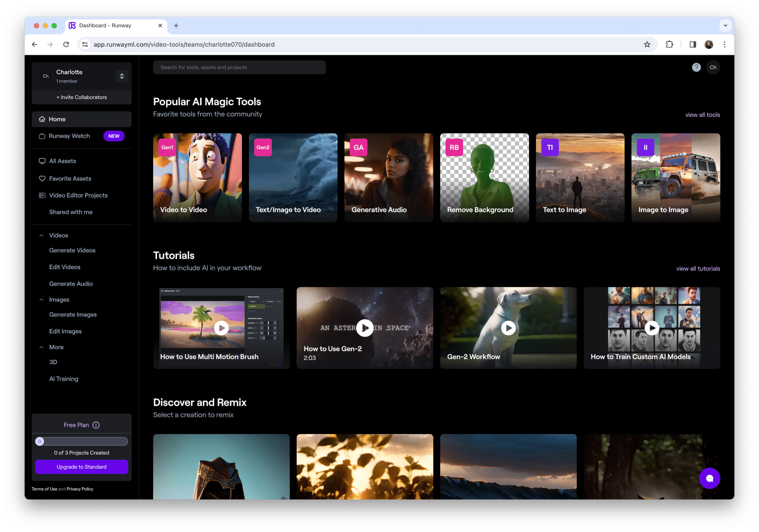The width and height of the screenshot is (759, 532).
Task: Click the search tools and assets field
Action: point(239,67)
